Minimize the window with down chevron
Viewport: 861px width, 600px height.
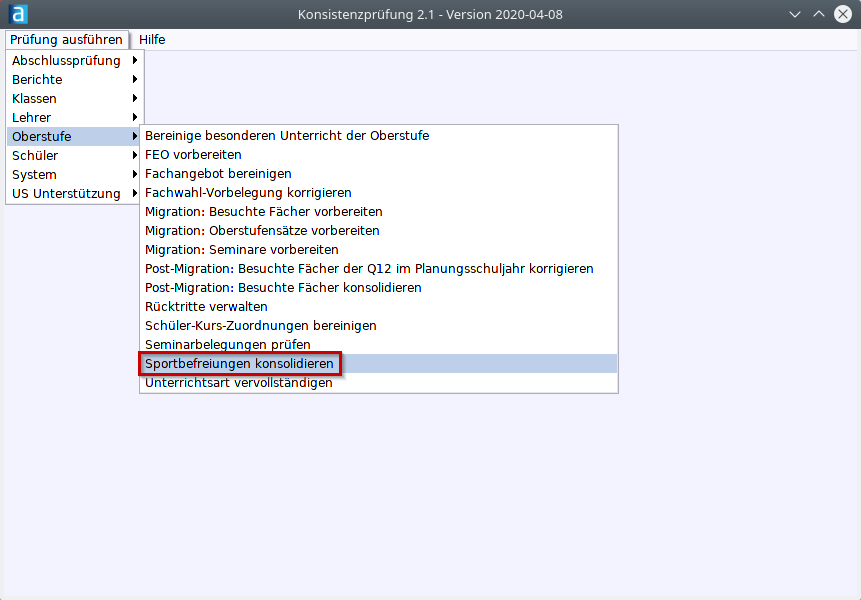pos(795,14)
